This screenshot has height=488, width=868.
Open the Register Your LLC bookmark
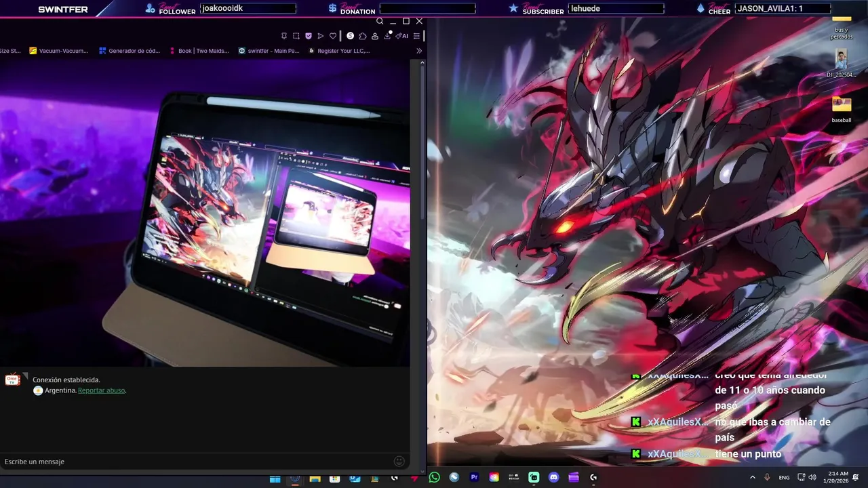[x=339, y=51]
